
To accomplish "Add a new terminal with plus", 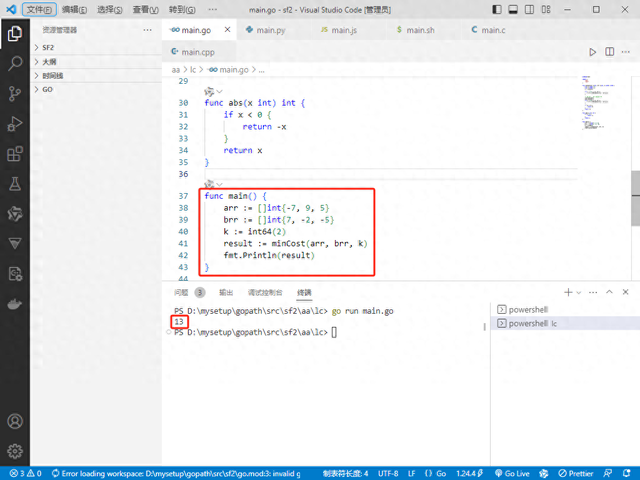I will (x=568, y=292).
